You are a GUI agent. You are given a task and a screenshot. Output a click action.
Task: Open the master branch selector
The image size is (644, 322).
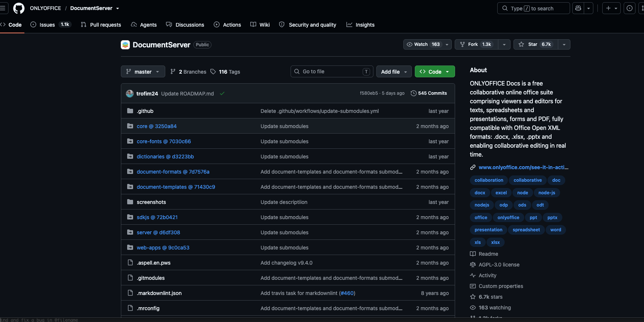(143, 72)
